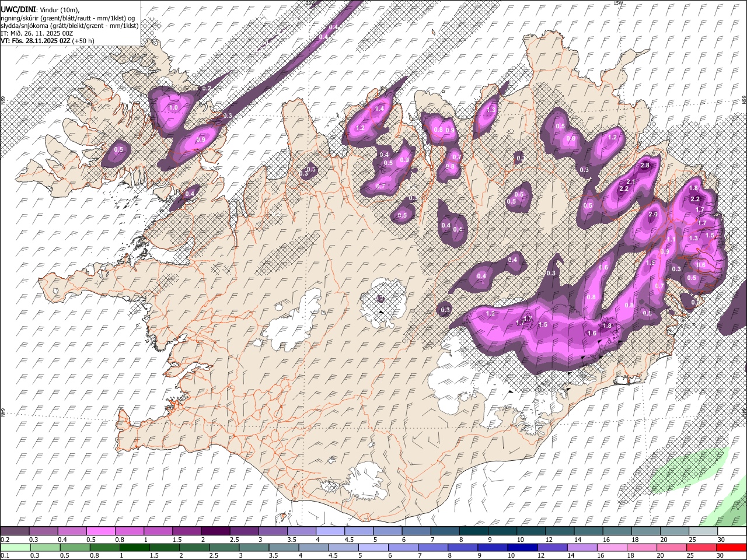Select the bright red swatch above lower-row 30
Viewport: 747px width, 560px height.
(731, 547)
